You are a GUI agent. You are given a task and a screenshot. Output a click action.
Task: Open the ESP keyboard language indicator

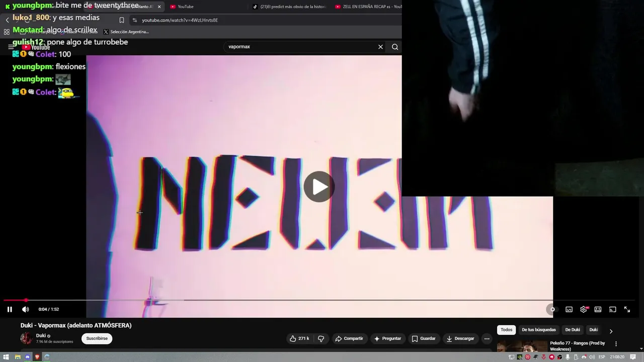click(602, 357)
